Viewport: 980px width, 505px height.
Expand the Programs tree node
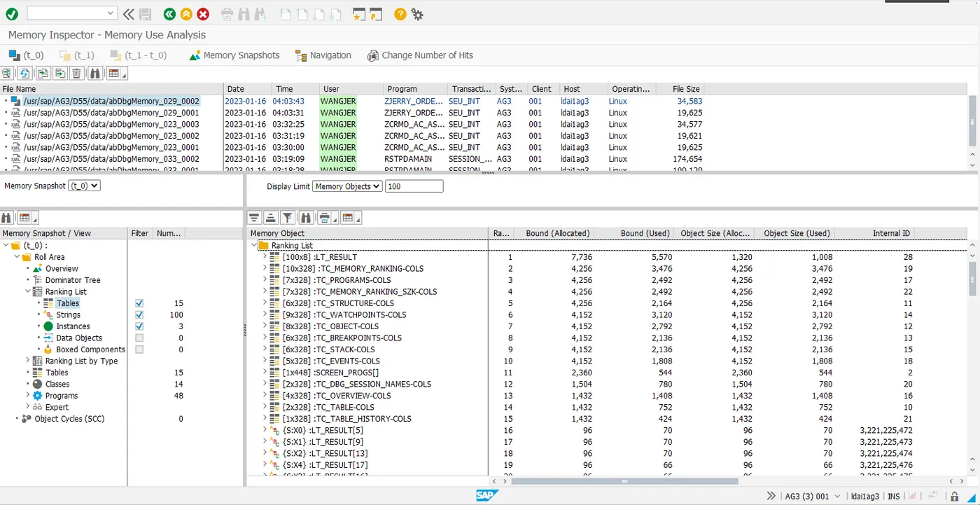click(28, 396)
